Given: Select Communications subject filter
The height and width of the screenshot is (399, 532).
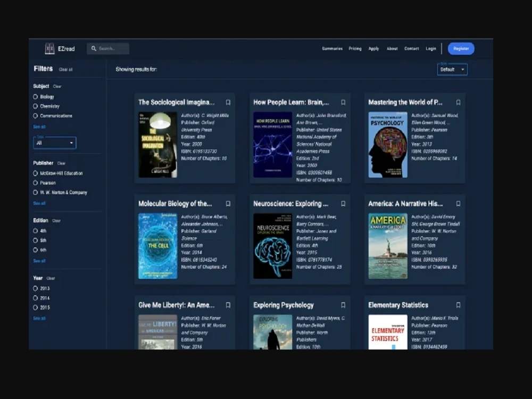Looking at the screenshot, I should (x=35, y=115).
